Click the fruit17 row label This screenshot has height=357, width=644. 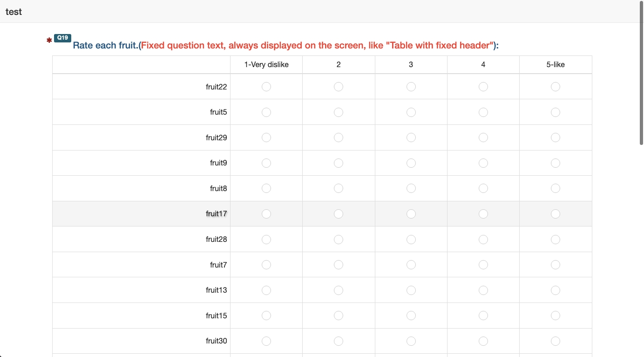216,214
